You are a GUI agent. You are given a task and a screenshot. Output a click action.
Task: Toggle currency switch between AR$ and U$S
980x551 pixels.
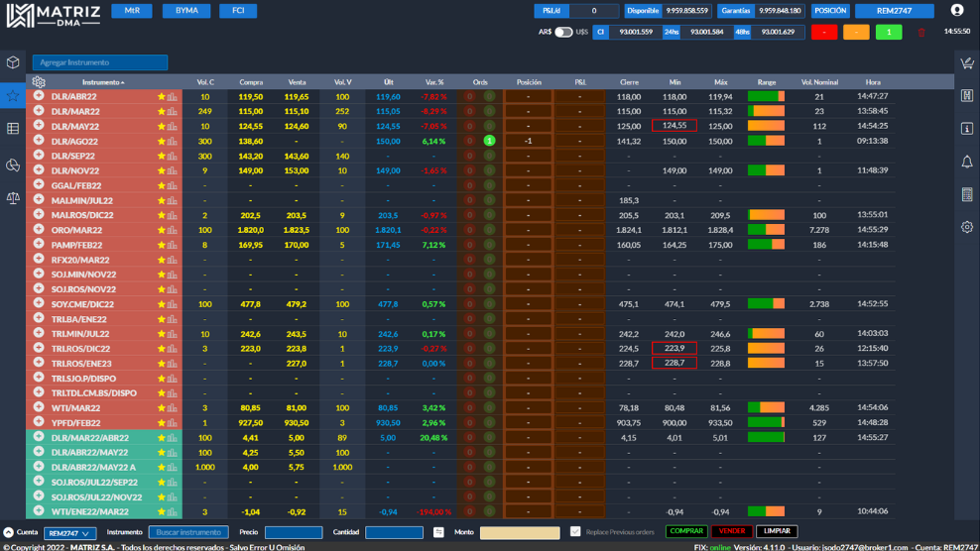[563, 32]
